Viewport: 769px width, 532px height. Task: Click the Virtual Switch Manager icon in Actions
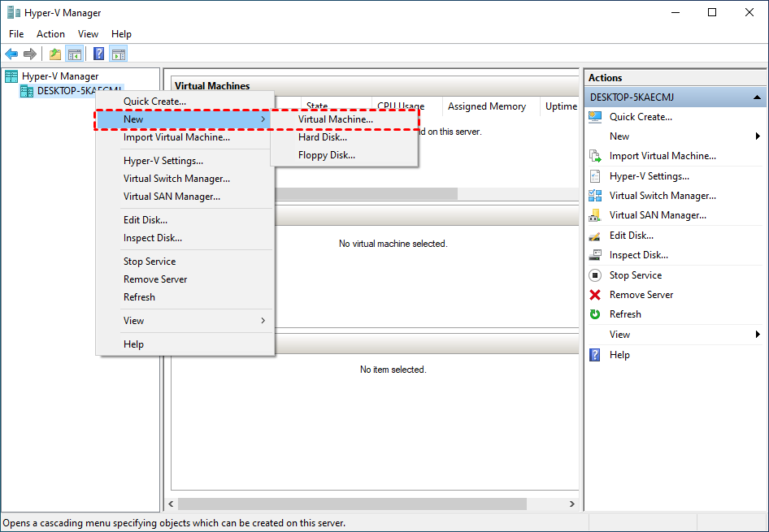click(595, 196)
